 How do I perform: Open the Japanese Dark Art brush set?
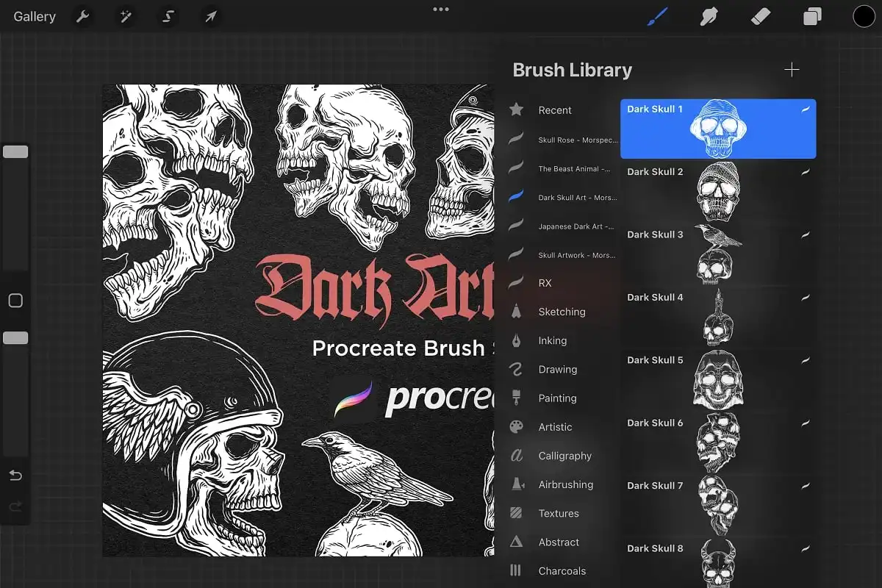(563, 226)
